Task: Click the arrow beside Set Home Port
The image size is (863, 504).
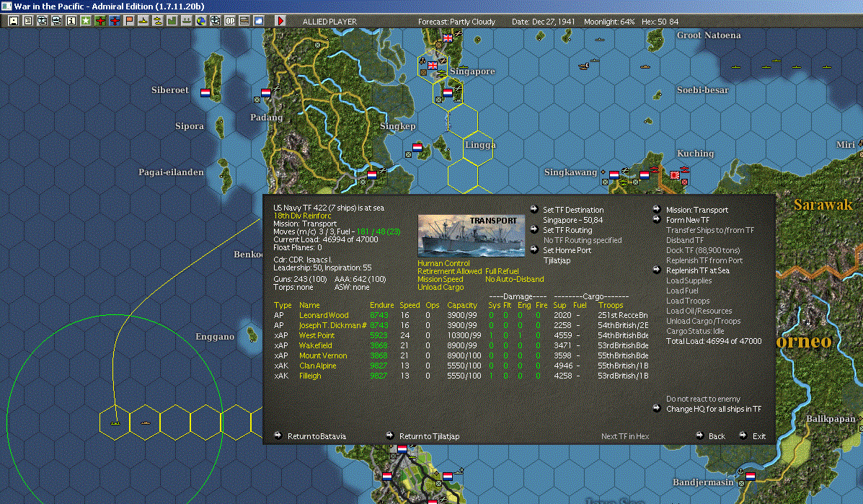Action: pos(534,249)
